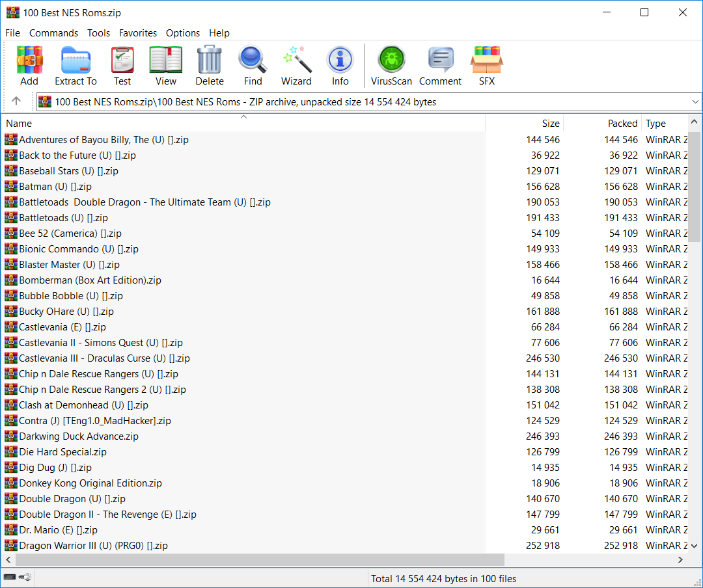
Task: Open the Tools menu
Action: pos(99,33)
